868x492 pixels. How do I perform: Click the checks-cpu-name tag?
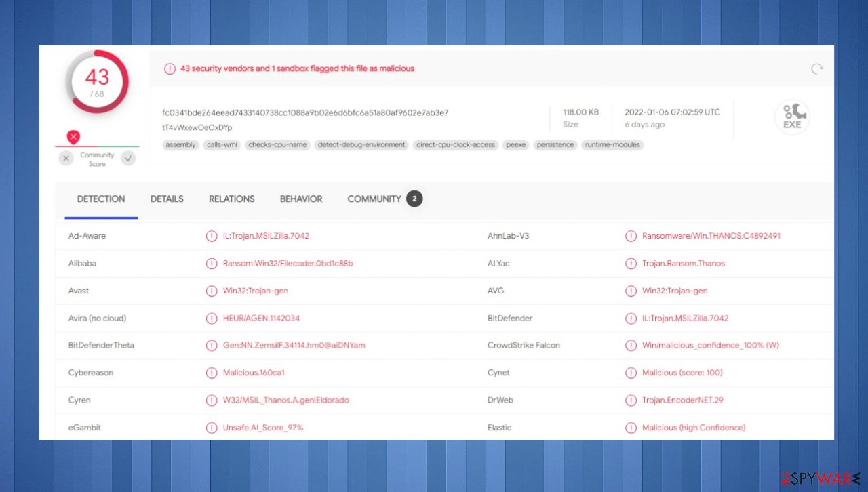pyautogui.click(x=277, y=145)
